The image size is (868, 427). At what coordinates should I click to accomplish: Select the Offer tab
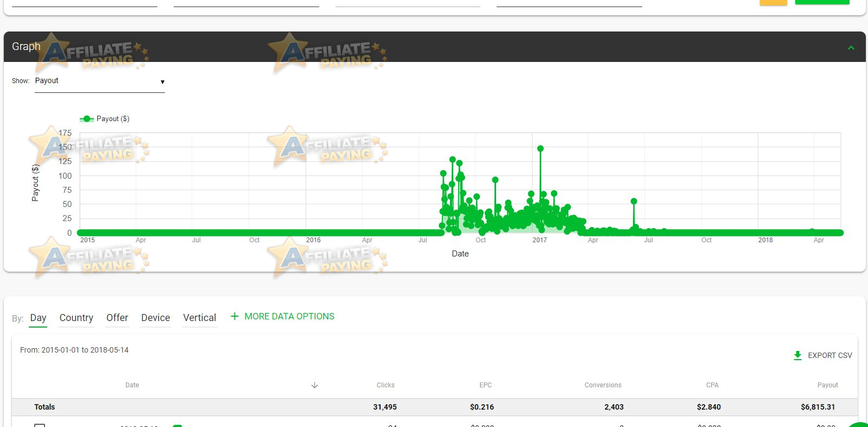tap(117, 318)
